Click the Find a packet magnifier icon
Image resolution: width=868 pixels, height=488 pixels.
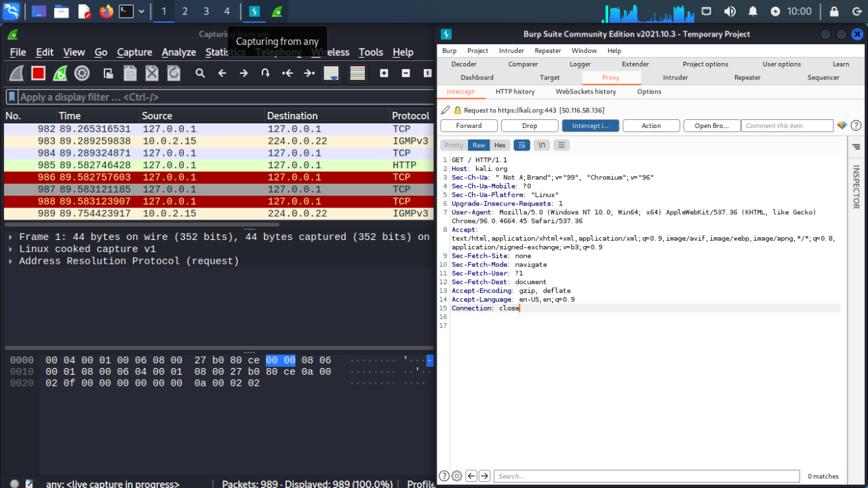[x=200, y=73]
